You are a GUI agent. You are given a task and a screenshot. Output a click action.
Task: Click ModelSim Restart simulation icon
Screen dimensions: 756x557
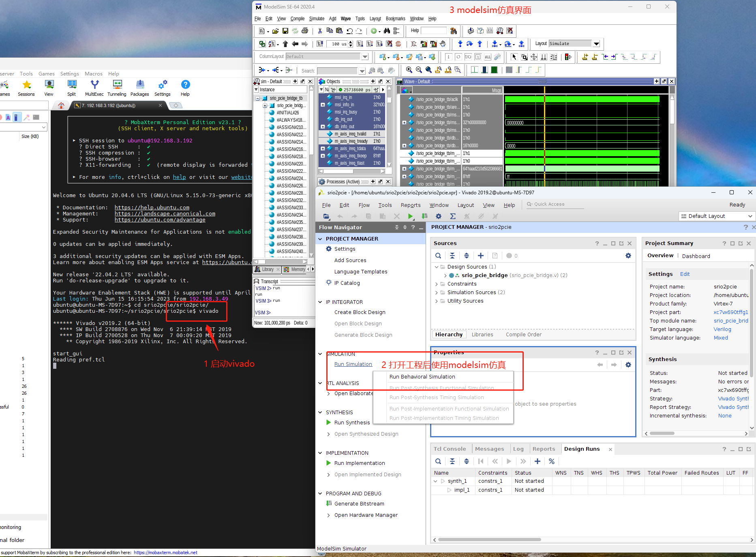coord(320,44)
